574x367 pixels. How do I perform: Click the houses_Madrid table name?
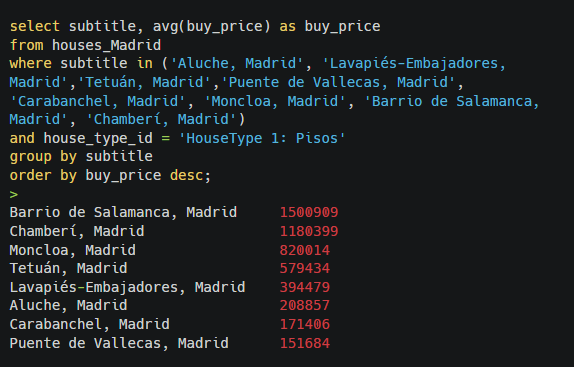coord(107,45)
